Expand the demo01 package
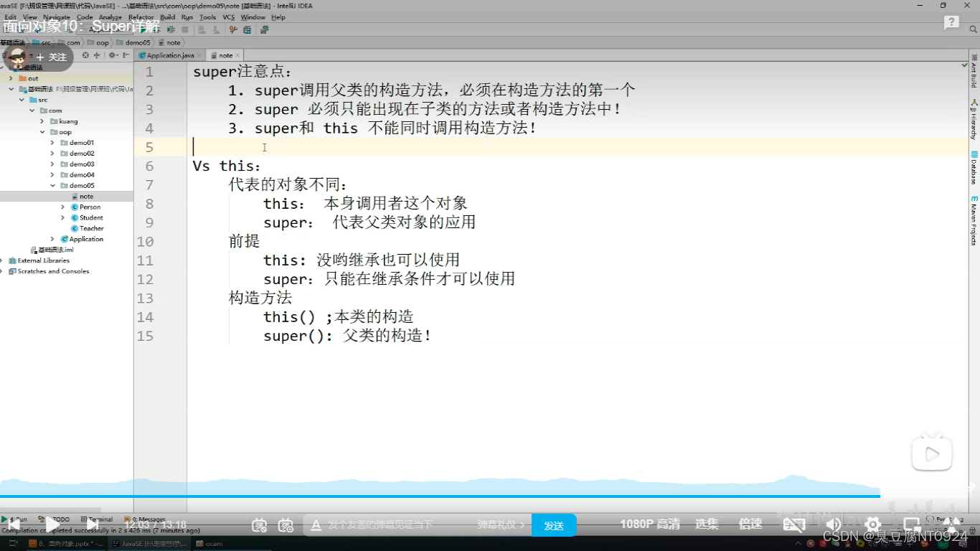This screenshot has height=551, width=980. [x=52, y=143]
